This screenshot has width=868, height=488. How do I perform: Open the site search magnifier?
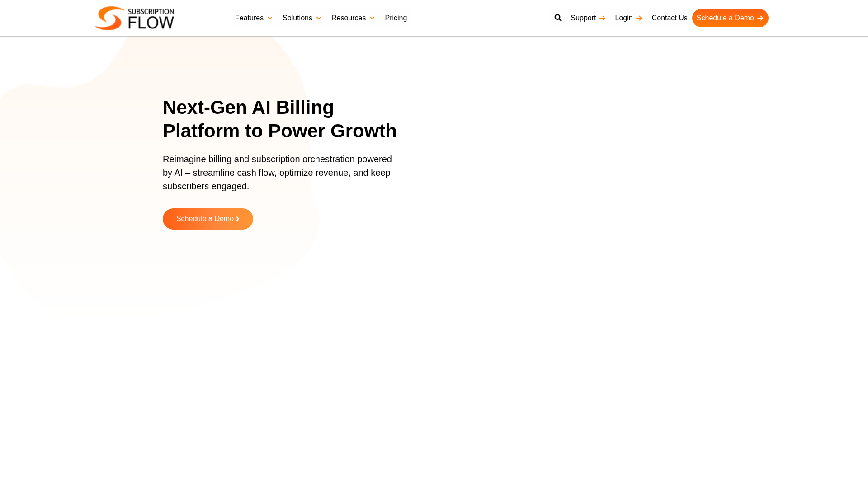coord(558,18)
